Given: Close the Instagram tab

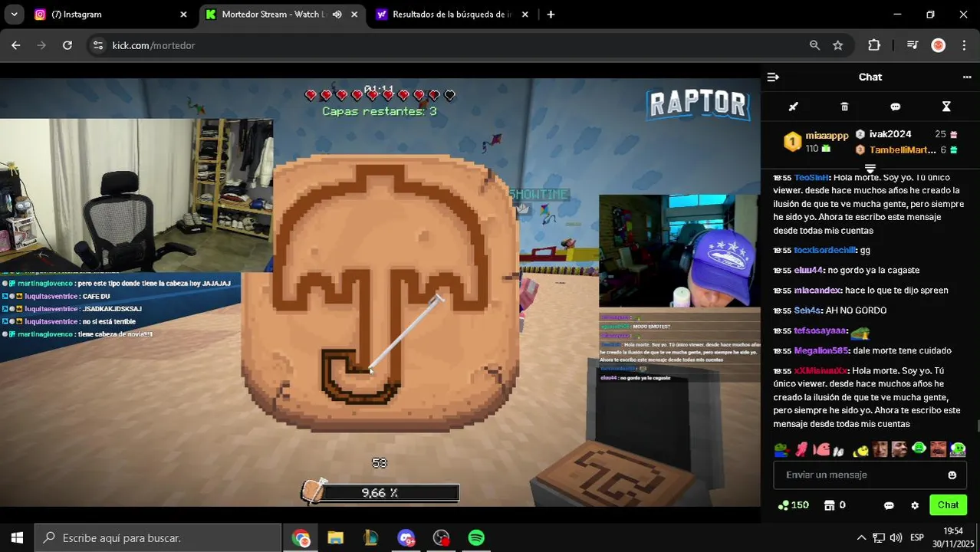Looking at the screenshot, I should [x=183, y=15].
